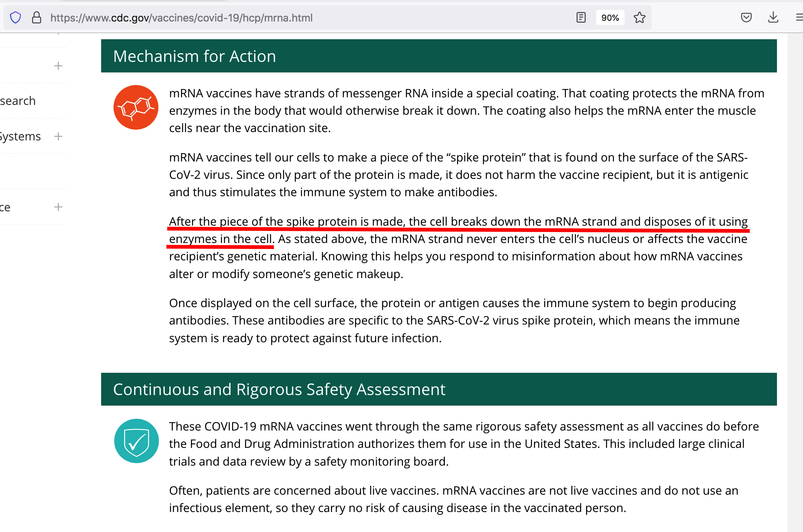Expand the plus above the 'search' sidebar item

pos(58,66)
